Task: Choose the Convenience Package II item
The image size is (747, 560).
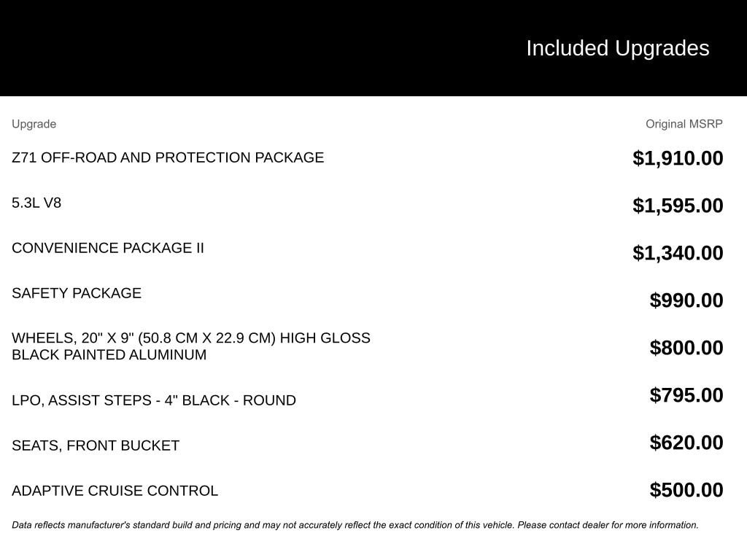Action: coord(108,248)
